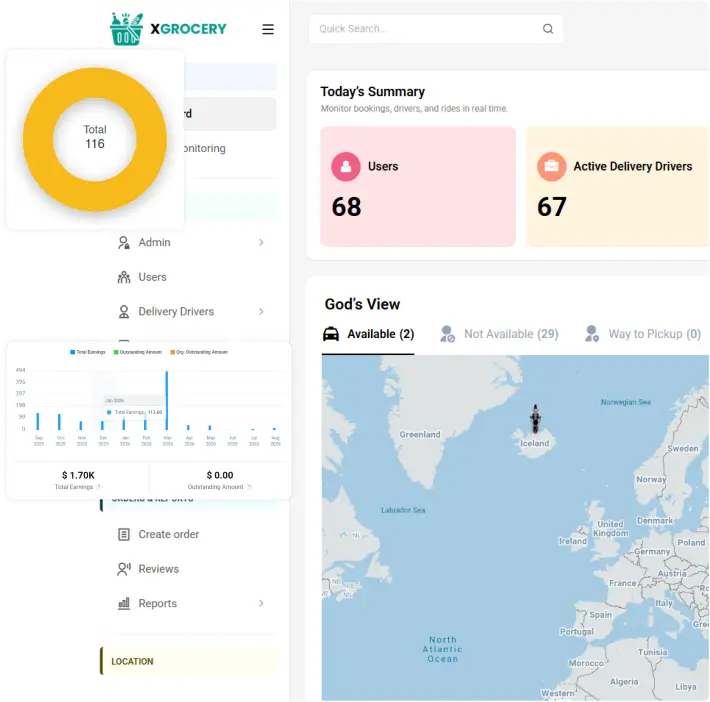This screenshot has height=702, width=710.
Task: Click the search magnifier icon
Action: point(547,29)
